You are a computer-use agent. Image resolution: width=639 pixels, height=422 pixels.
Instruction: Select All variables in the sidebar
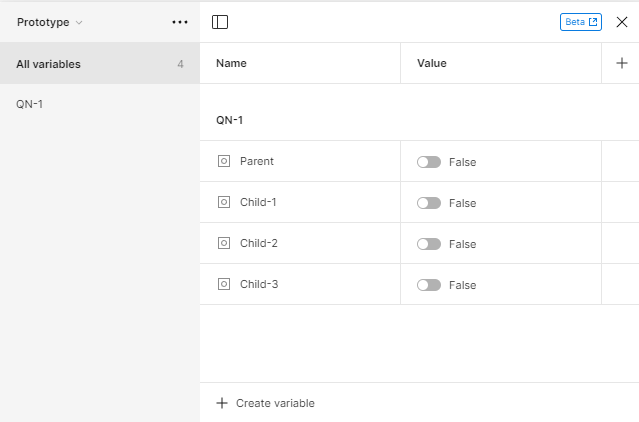(x=49, y=64)
